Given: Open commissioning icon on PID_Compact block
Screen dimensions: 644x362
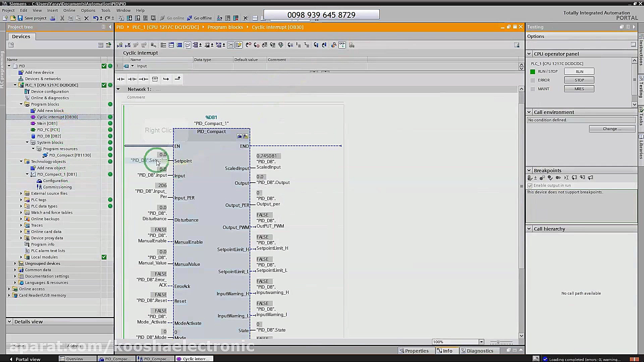Looking at the screenshot, I should [x=246, y=136].
